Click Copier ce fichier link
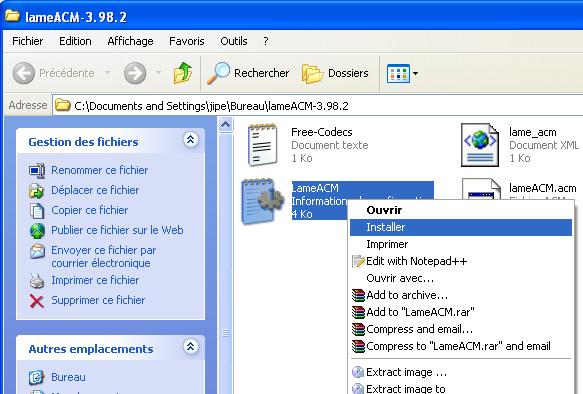 (x=89, y=210)
